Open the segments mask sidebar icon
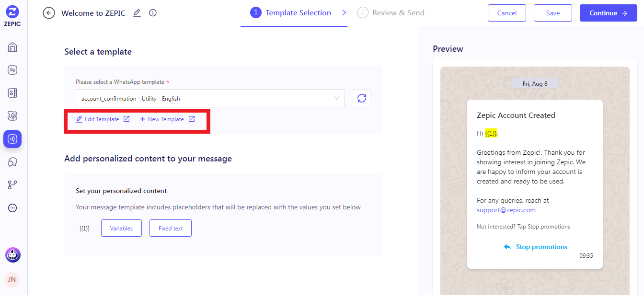644x298 pixels. 12,116
